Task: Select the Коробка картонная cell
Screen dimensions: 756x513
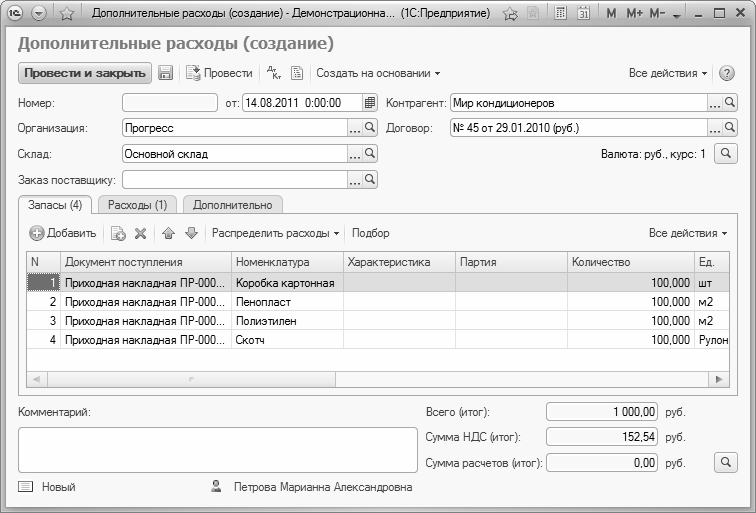Action: 287,283
